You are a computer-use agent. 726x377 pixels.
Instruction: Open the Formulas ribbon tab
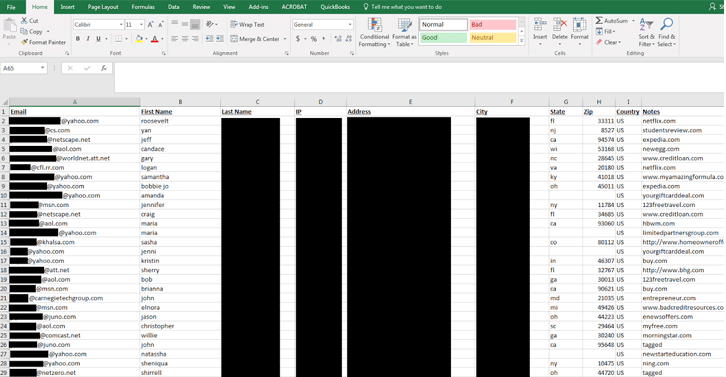coord(143,7)
